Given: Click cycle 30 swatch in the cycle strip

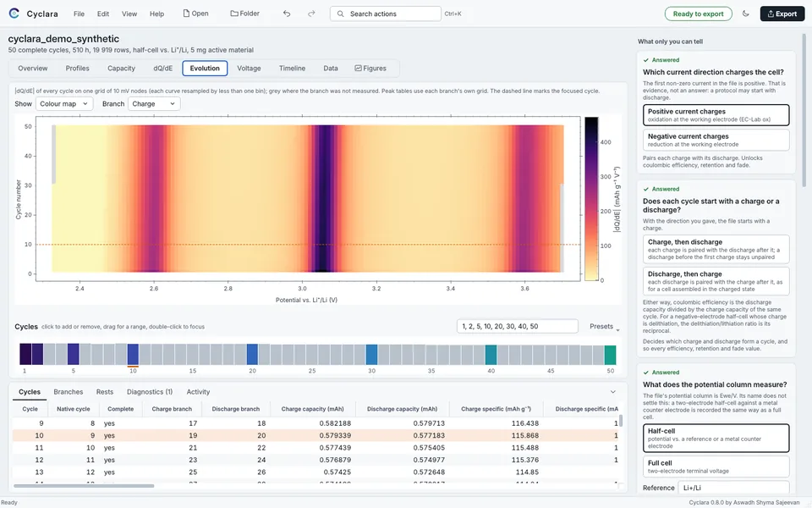Looking at the screenshot, I should 372,355.
